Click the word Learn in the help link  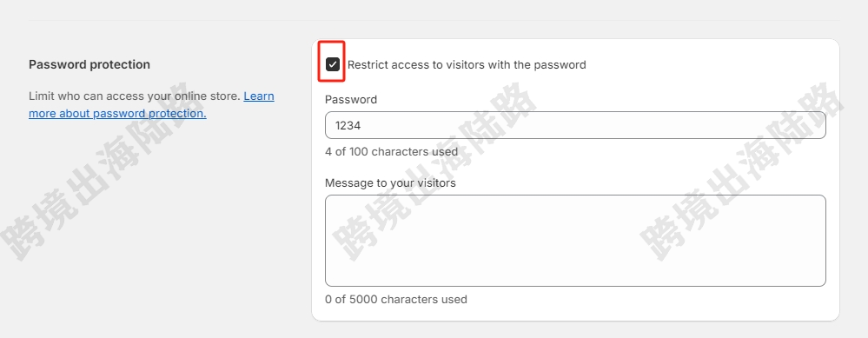point(259,96)
